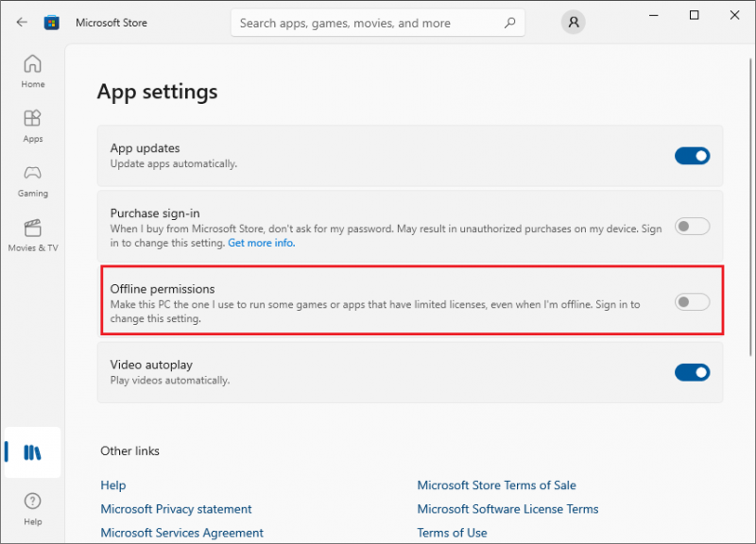Open Home from the sidebar

coord(33,71)
